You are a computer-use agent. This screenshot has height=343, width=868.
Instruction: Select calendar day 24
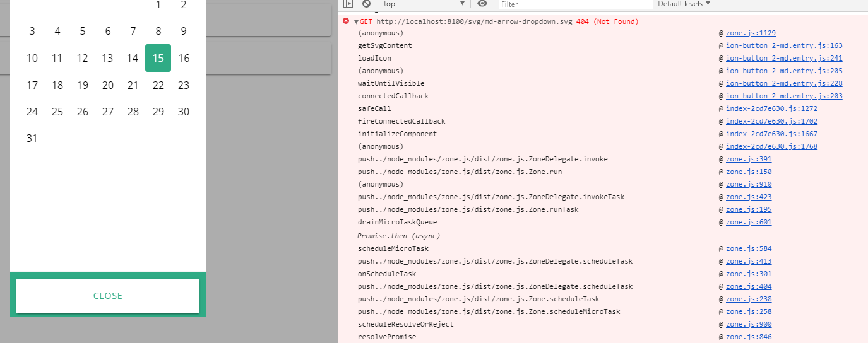point(32,112)
